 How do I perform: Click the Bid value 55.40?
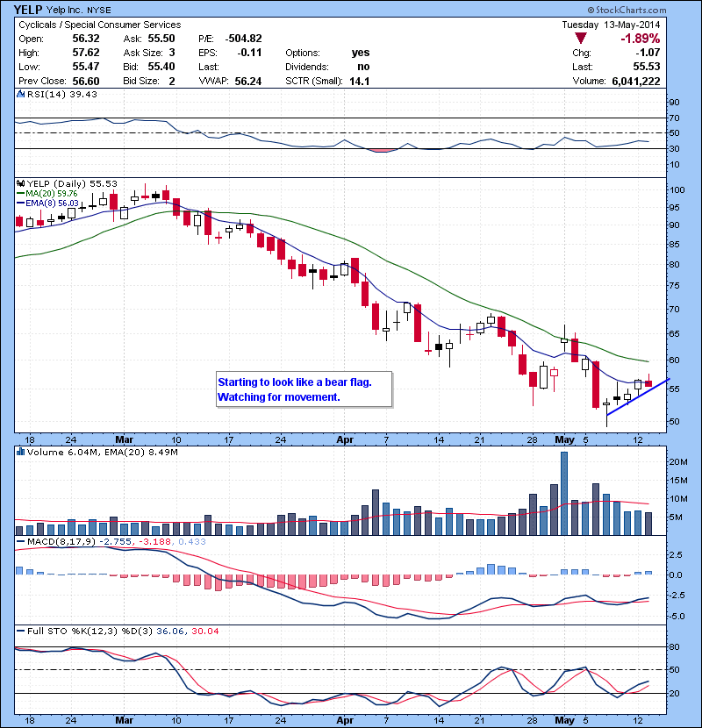[161, 67]
